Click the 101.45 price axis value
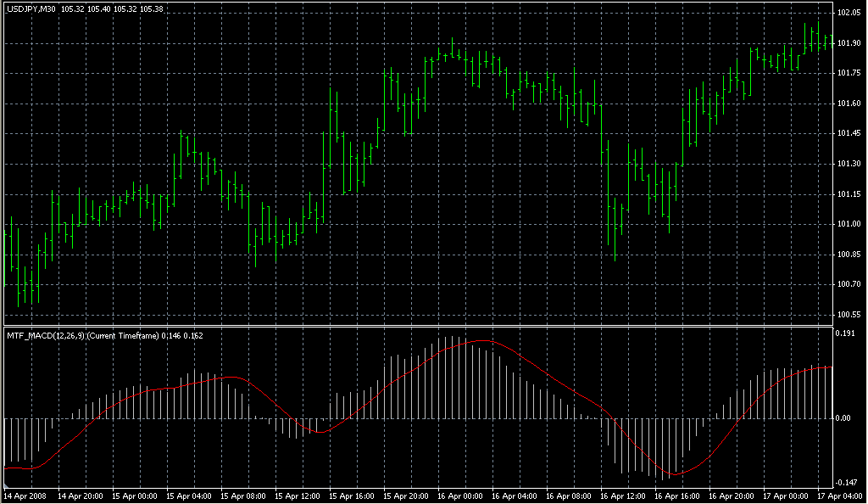The image size is (868, 504). pos(849,133)
